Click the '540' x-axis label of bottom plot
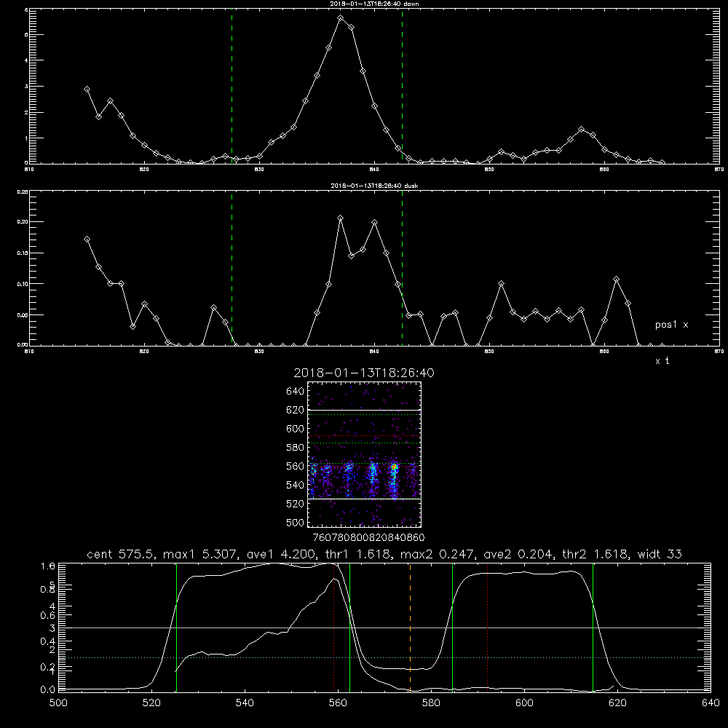This screenshot has height=728, width=728. click(x=245, y=703)
